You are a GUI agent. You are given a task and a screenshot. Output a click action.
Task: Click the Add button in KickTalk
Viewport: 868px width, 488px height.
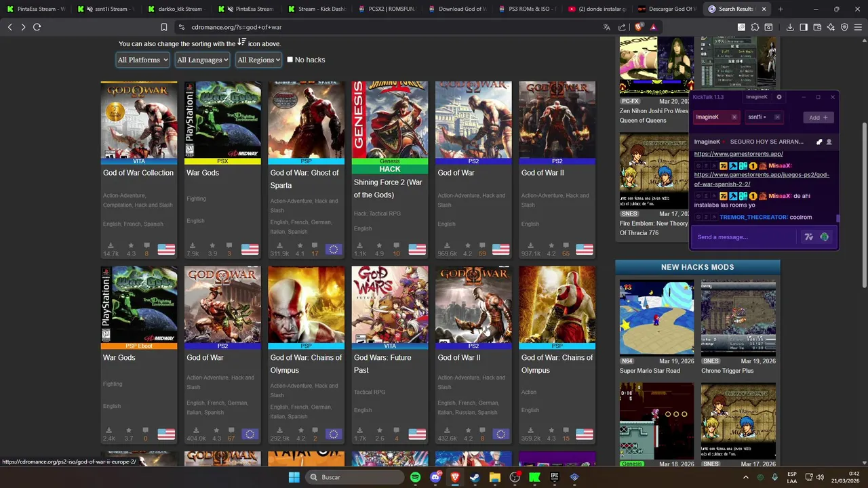point(818,117)
